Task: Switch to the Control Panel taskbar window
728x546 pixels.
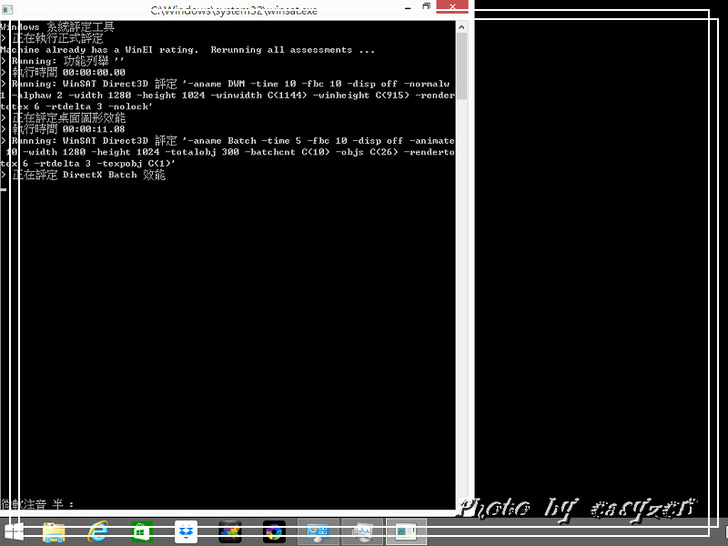Action: pos(318,532)
